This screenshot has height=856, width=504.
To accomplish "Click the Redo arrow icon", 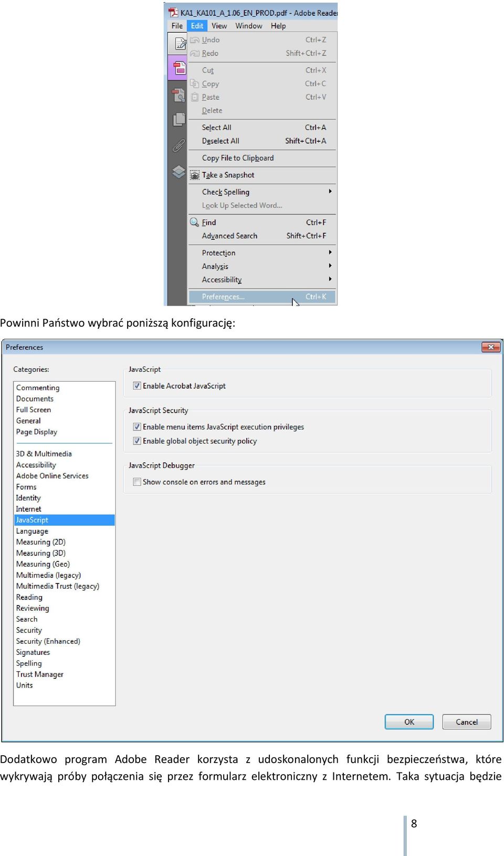I will pyautogui.click(x=195, y=54).
